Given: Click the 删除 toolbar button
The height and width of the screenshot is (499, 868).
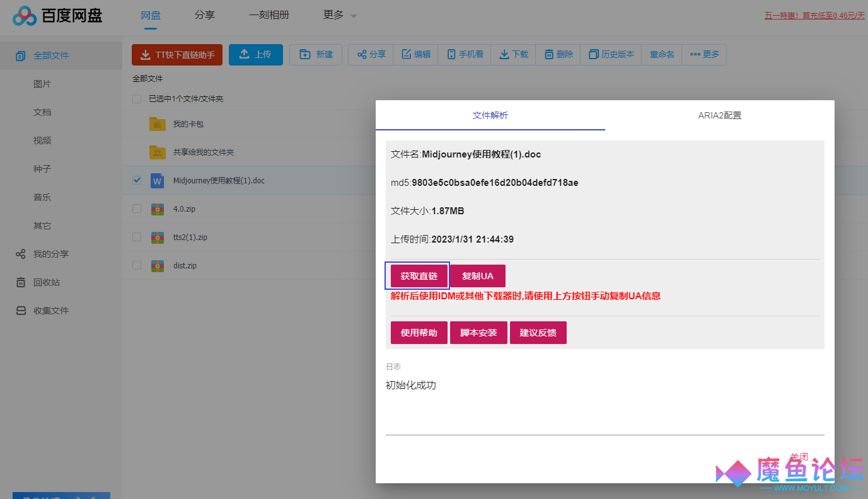Looking at the screenshot, I should (x=558, y=55).
